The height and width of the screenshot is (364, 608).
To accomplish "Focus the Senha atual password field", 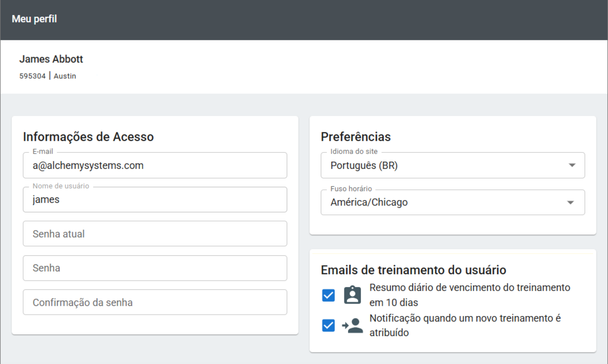I will (x=155, y=234).
